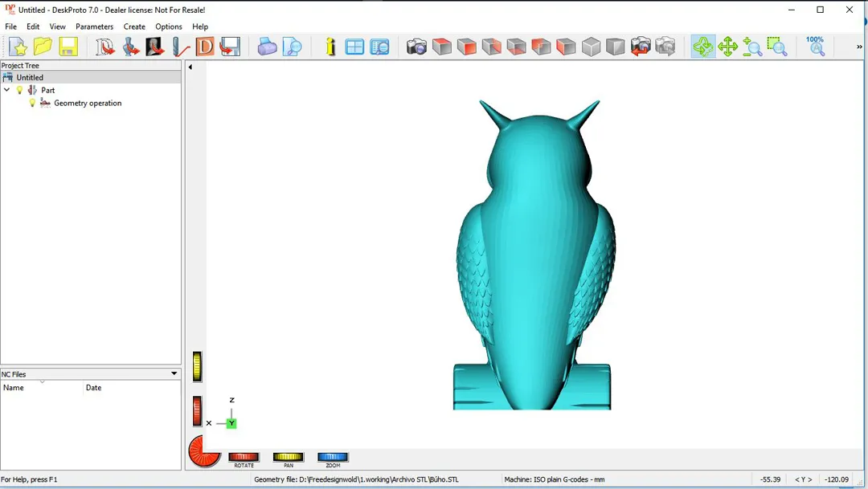Select the Pan mouse tool with four arrows
The width and height of the screenshot is (868, 489).
(x=728, y=47)
